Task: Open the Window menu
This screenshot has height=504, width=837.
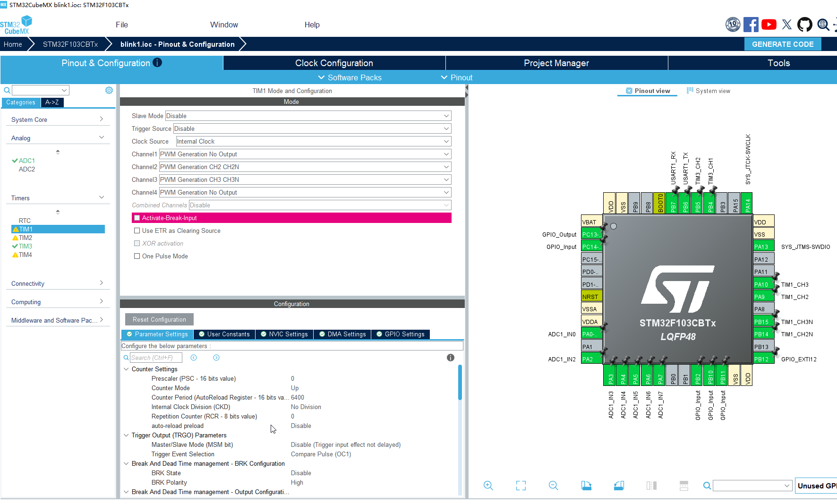Action: (224, 25)
